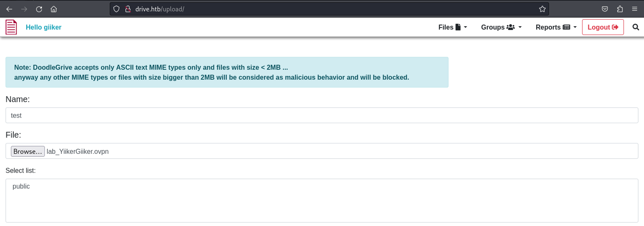The image size is (644, 226).
Task: Reload the page with refresh icon
Action: point(39,9)
